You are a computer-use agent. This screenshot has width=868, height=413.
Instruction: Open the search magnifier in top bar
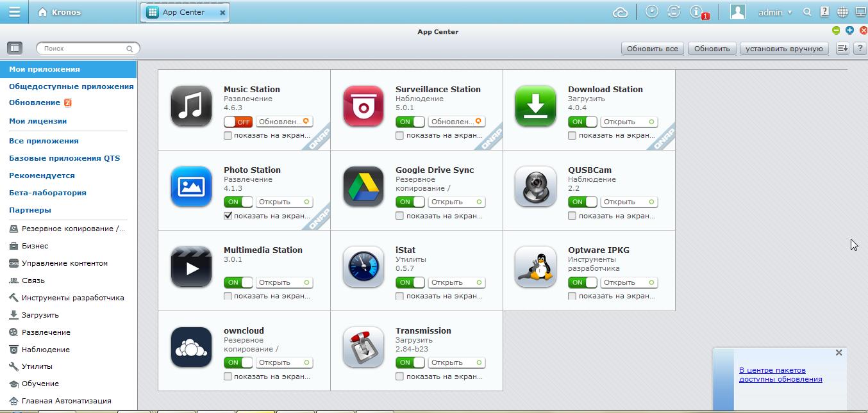[807, 12]
